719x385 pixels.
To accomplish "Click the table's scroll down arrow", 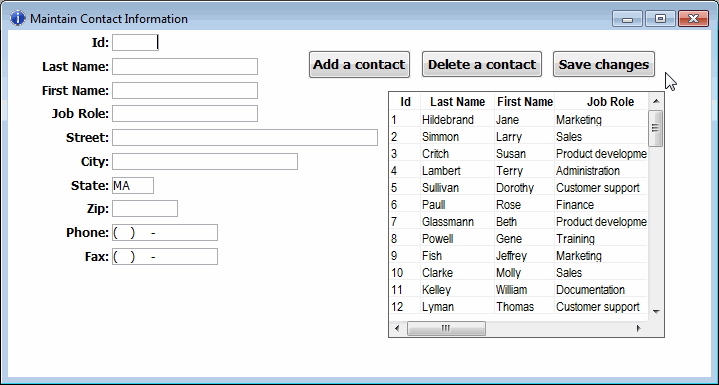I will [656, 312].
